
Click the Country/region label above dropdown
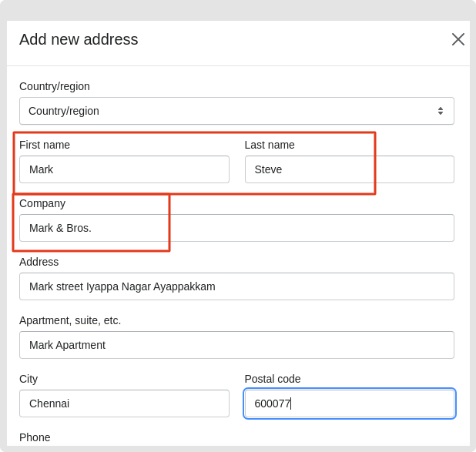[55, 86]
